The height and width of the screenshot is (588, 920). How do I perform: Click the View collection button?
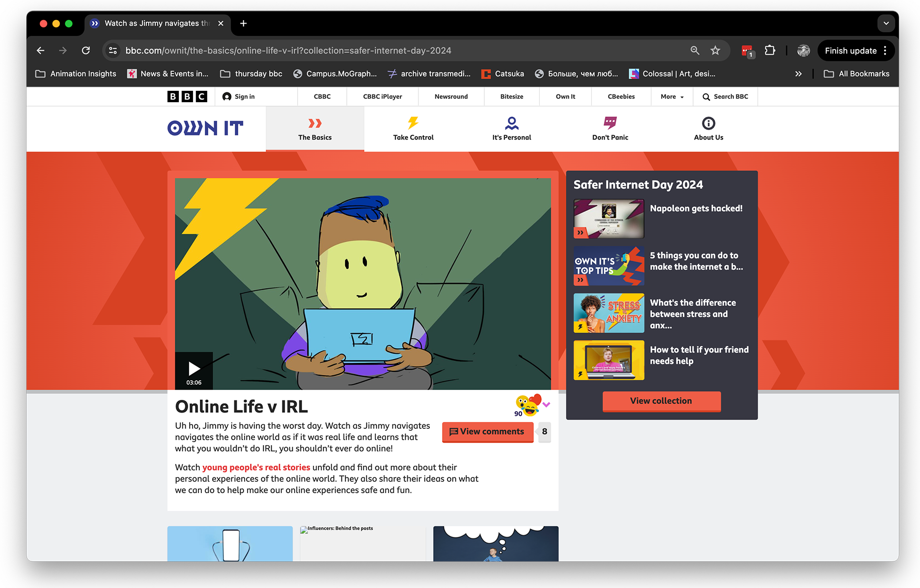[x=661, y=401]
